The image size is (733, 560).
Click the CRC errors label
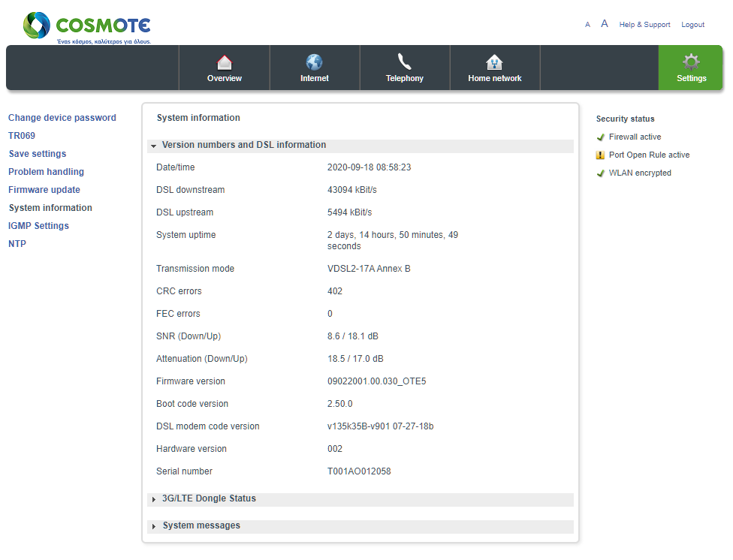pos(179,291)
